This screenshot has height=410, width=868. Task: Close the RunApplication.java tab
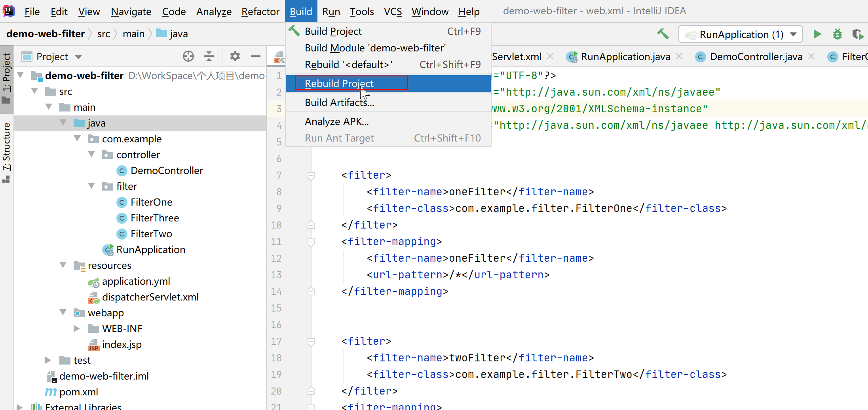679,57
